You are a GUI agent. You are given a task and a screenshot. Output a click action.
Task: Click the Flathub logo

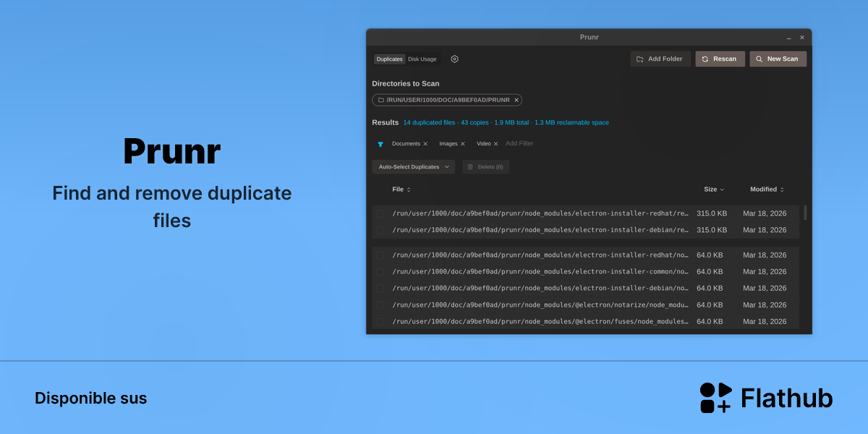pos(766,398)
